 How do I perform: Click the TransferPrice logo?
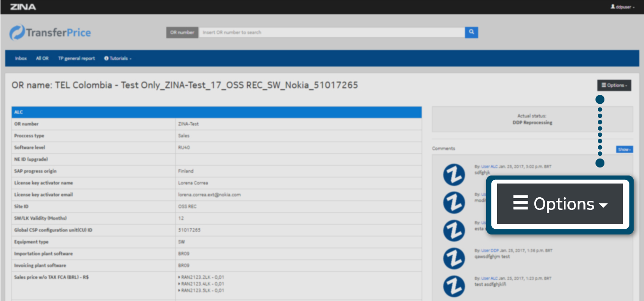(50, 33)
